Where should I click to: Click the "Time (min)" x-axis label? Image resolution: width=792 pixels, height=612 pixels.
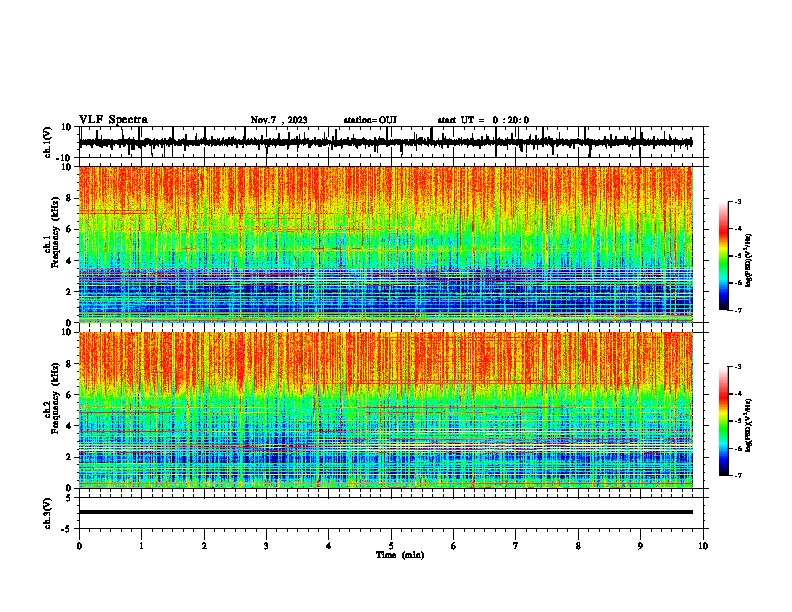pyautogui.click(x=400, y=555)
